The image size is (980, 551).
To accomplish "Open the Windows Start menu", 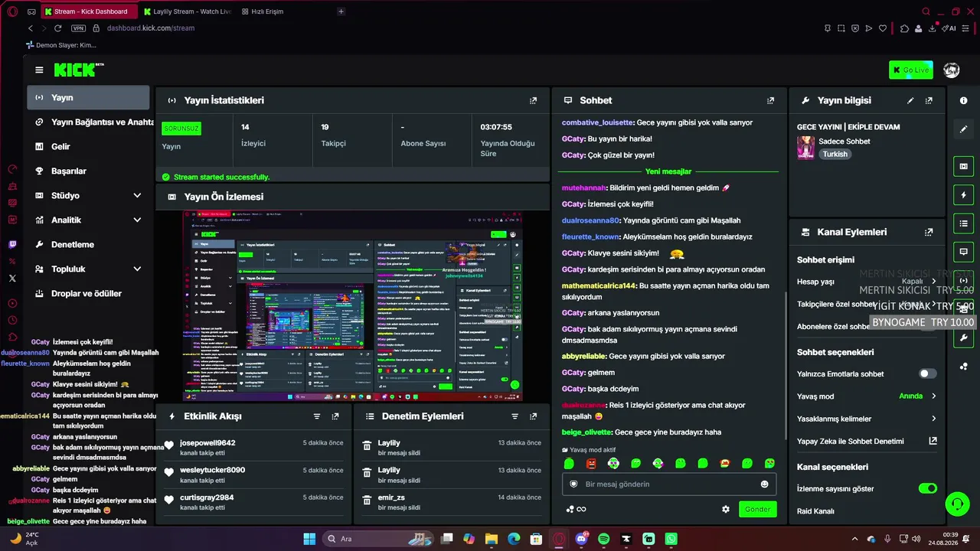I will pos(309,539).
